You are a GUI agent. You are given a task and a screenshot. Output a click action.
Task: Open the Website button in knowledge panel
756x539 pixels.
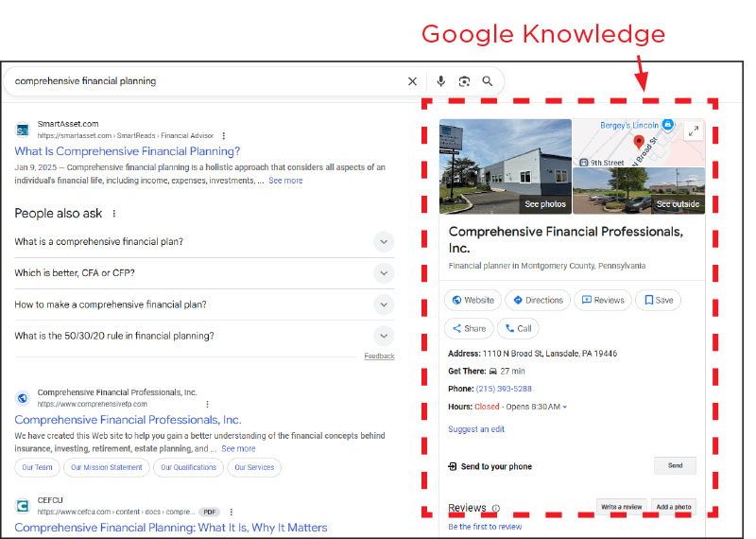pos(472,300)
